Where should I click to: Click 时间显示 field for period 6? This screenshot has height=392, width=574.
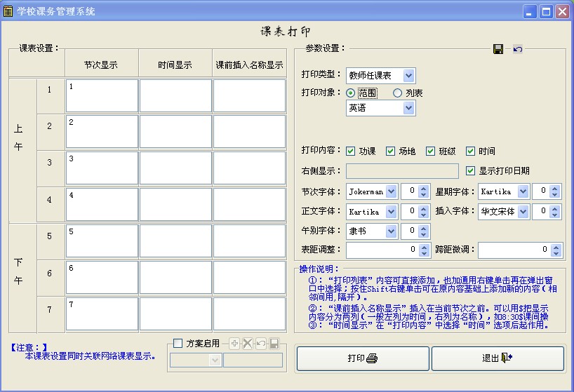pos(175,278)
